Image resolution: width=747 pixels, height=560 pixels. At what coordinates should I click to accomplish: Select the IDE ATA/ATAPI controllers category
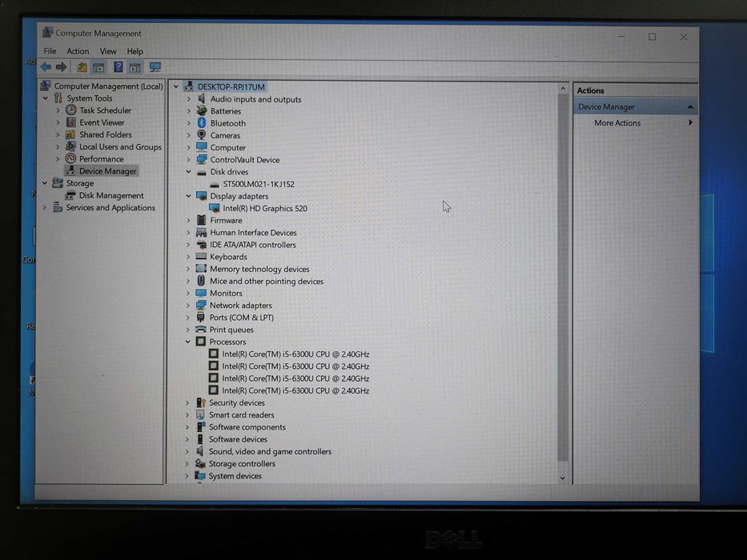tap(252, 244)
